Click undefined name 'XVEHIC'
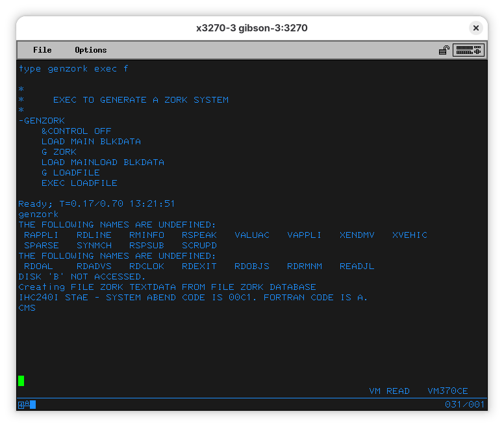Screen dimensions: 504x427 (x=410, y=235)
